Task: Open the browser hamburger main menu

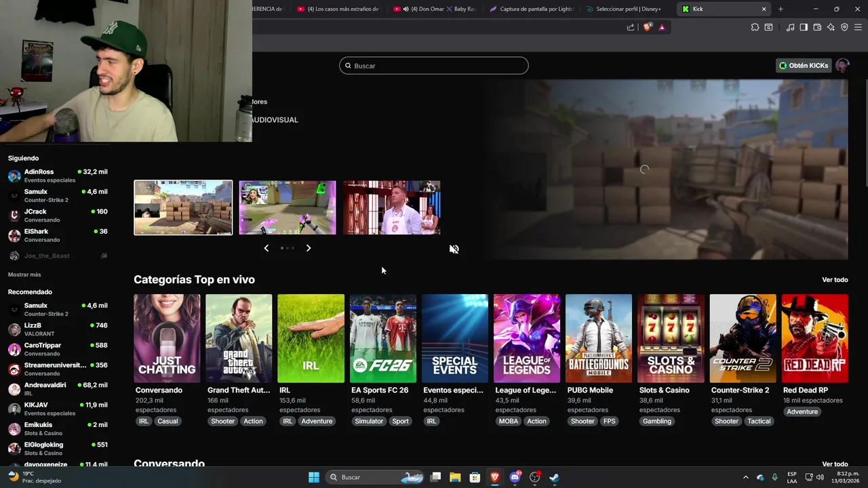Action: click(859, 27)
